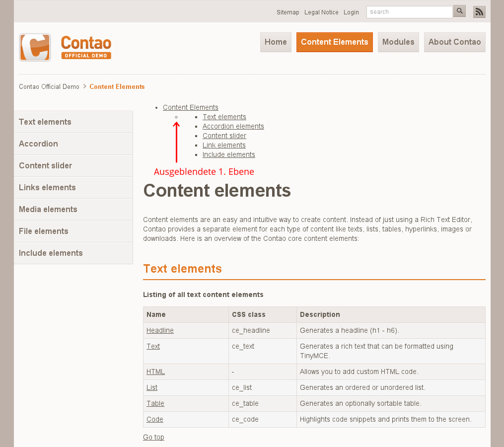504x447 pixels.
Task: Go to About Contao menu item
Action: tap(454, 42)
